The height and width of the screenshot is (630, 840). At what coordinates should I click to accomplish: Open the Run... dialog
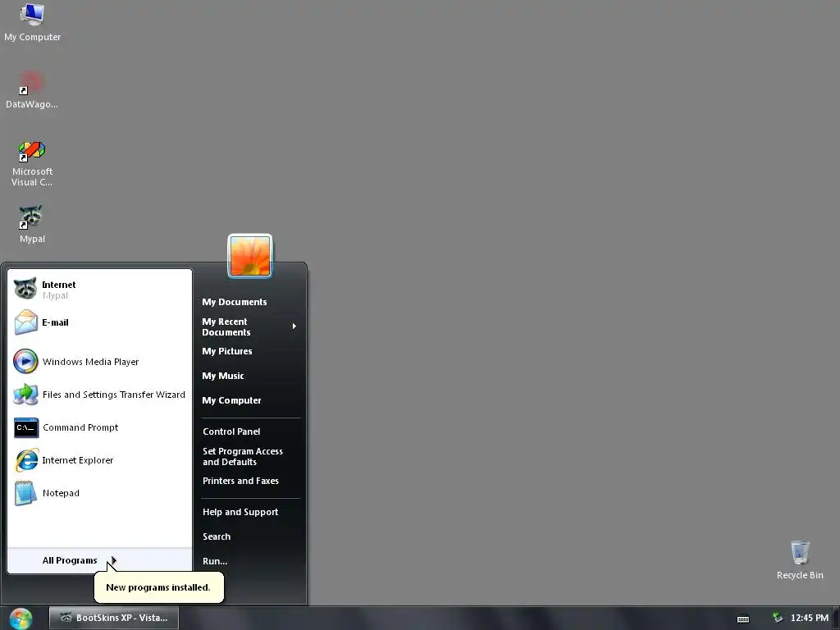215,561
